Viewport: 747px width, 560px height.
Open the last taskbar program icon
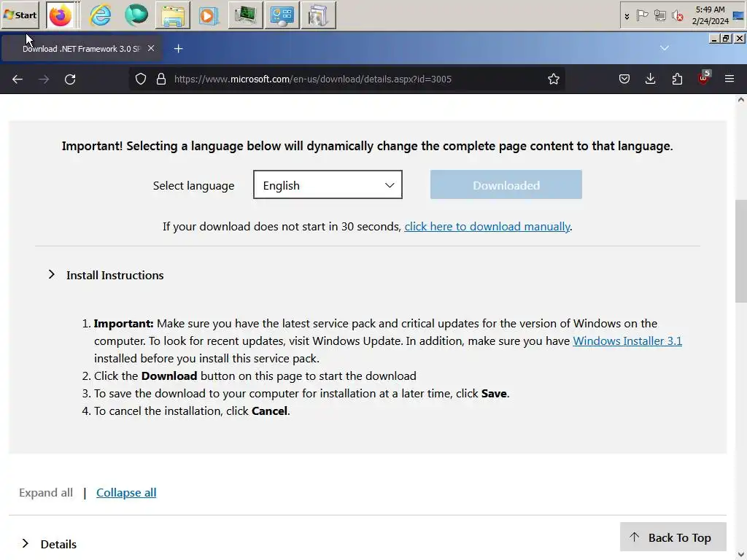point(318,15)
